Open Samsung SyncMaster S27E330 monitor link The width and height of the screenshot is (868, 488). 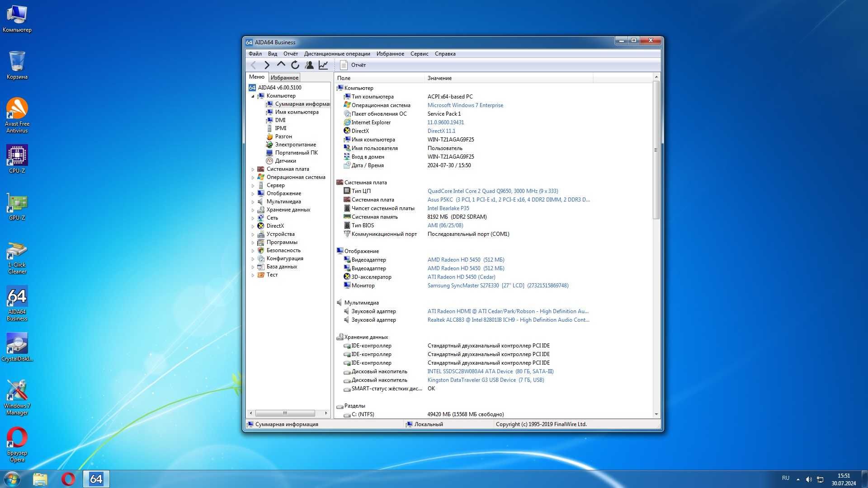(x=498, y=286)
